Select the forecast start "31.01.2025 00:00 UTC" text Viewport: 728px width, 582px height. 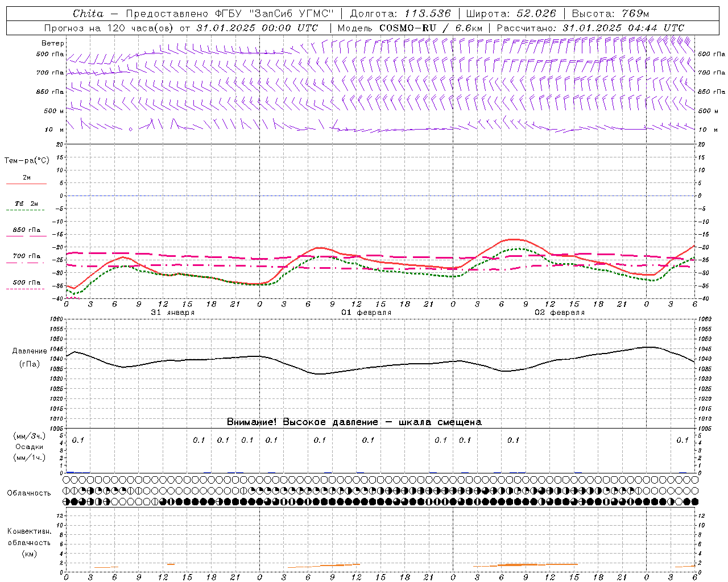pos(257,28)
